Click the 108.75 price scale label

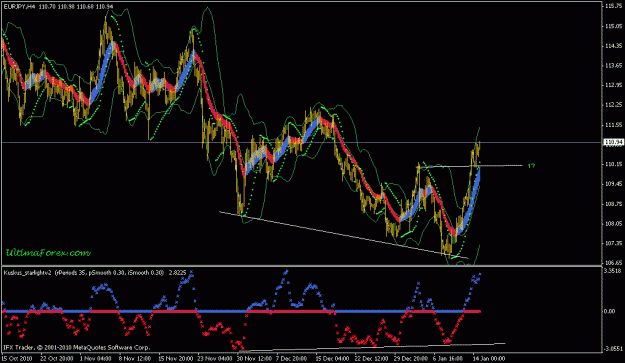[x=614, y=204]
